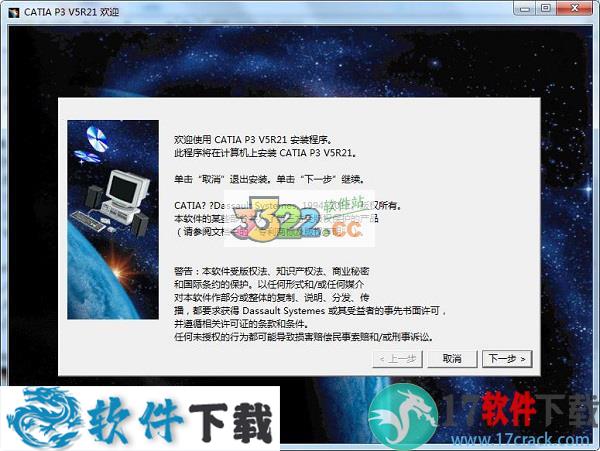
Task: Click the computer and planet installer image
Action: 113,220
